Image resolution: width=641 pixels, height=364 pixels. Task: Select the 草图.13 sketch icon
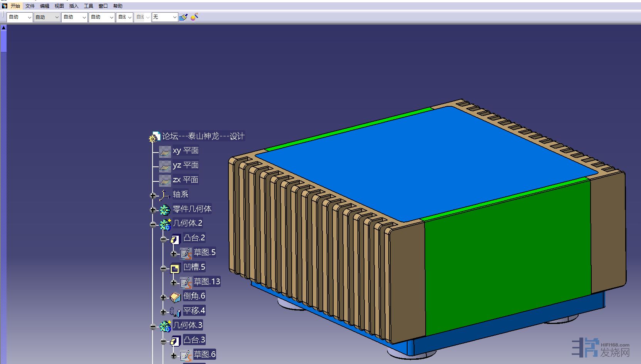tap(186, 283)
